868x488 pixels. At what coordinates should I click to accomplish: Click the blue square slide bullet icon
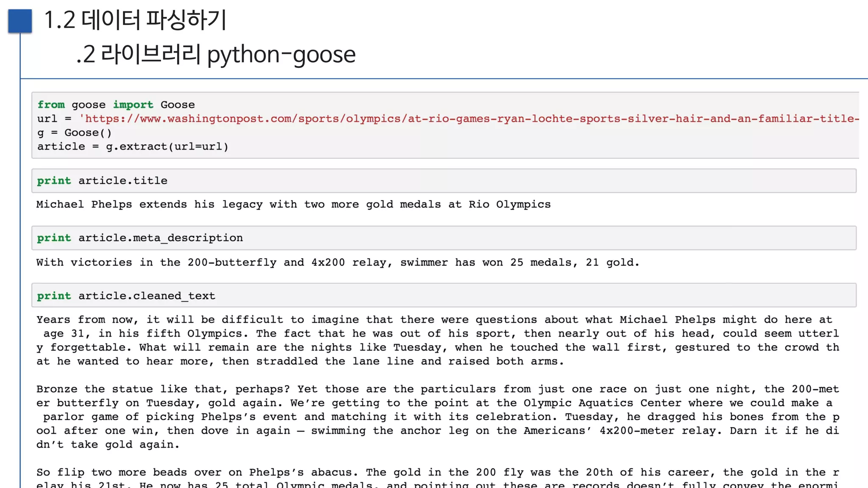(20, 21)
